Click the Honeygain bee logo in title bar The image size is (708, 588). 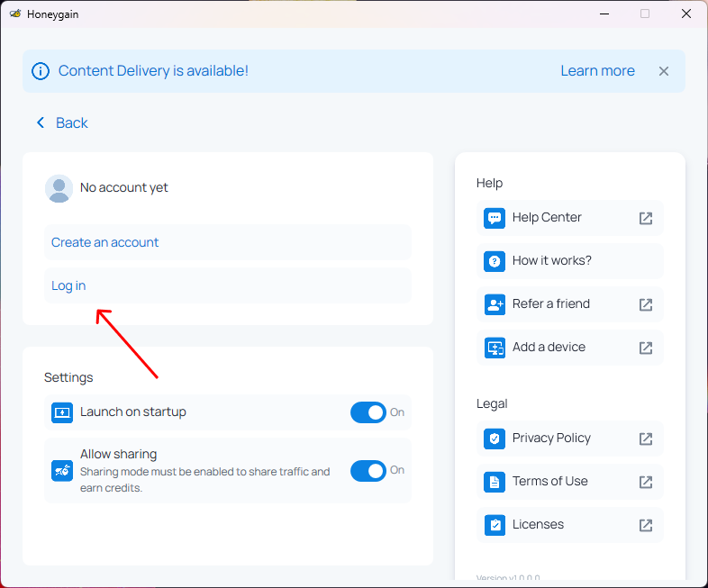tap(15, 14)
